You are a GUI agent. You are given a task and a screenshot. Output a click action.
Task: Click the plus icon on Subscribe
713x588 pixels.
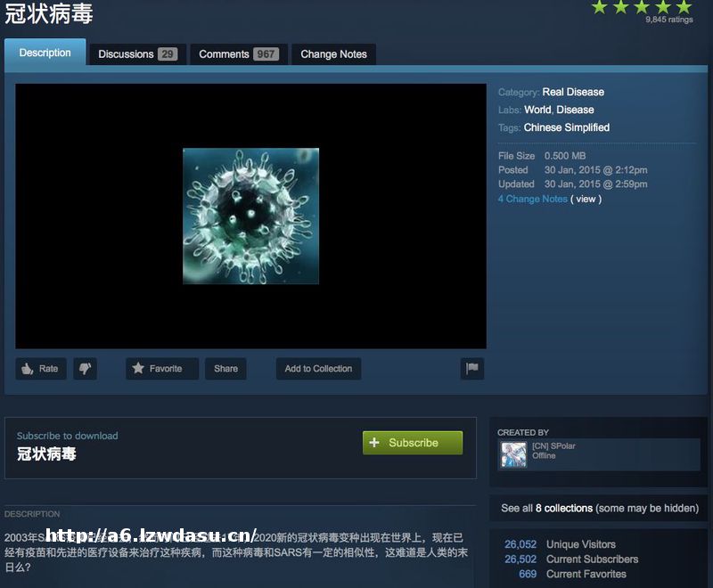click(x=374, y=443)
